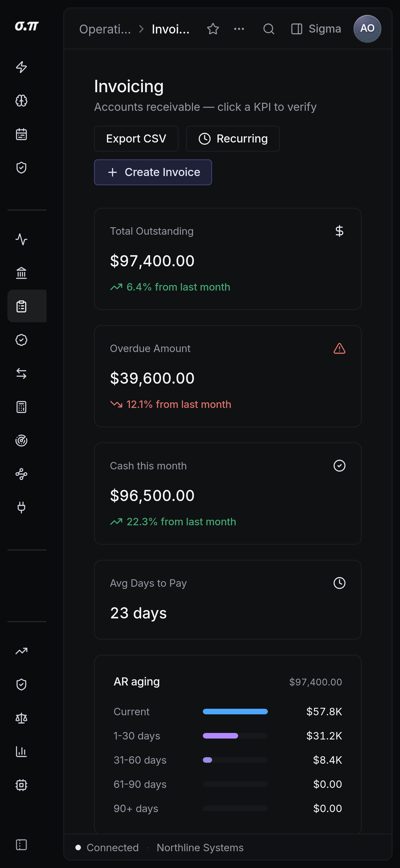Open the transfers arrows sidebar icon
The height and width of the screenshot is (868, 400).
pos(21,373)
